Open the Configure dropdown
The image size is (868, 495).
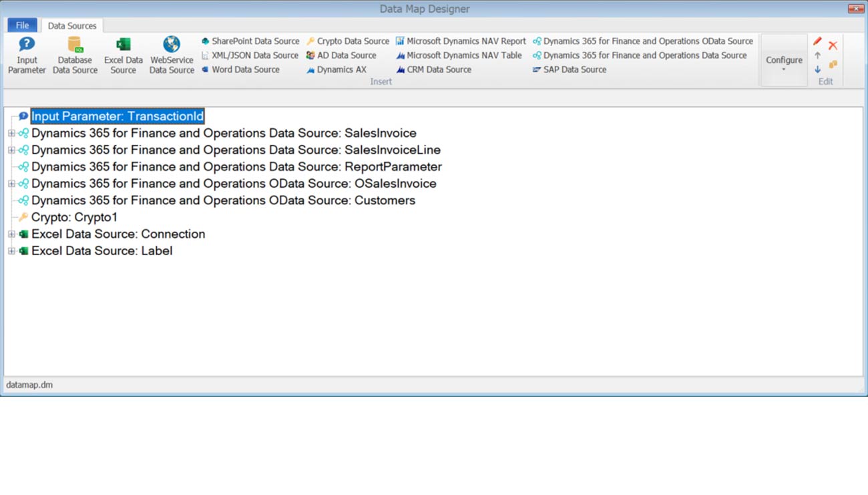point(784,61)
